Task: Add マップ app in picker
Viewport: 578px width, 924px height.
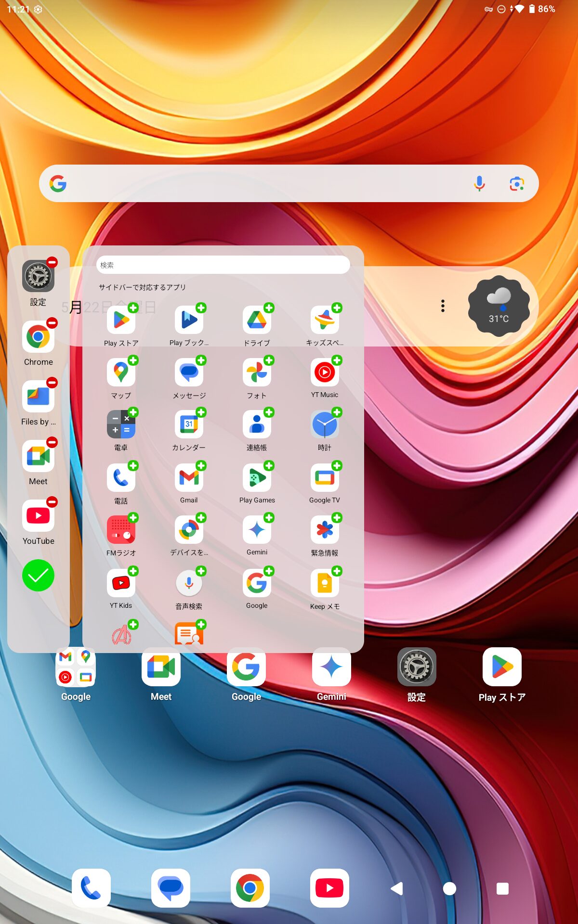Action: coord(133,360)
